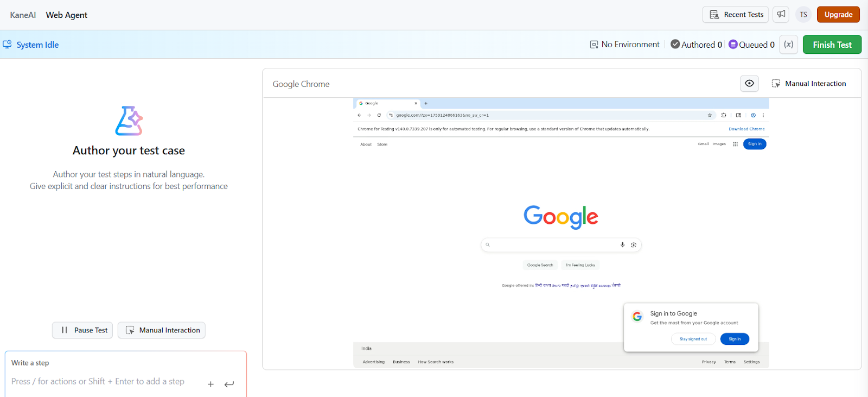
Task: Open the Settings footer menu
Action: click(x=751, y=362)
